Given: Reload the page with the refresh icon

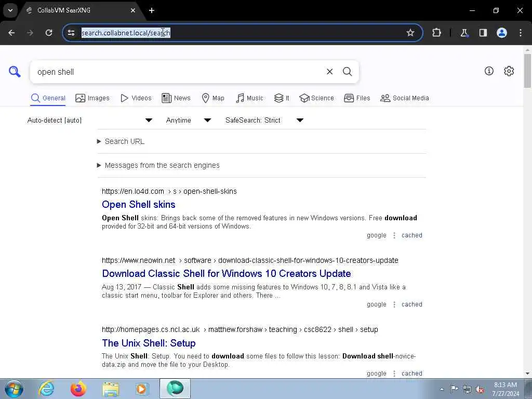Looking at the screenshot, I should (49, 33).
